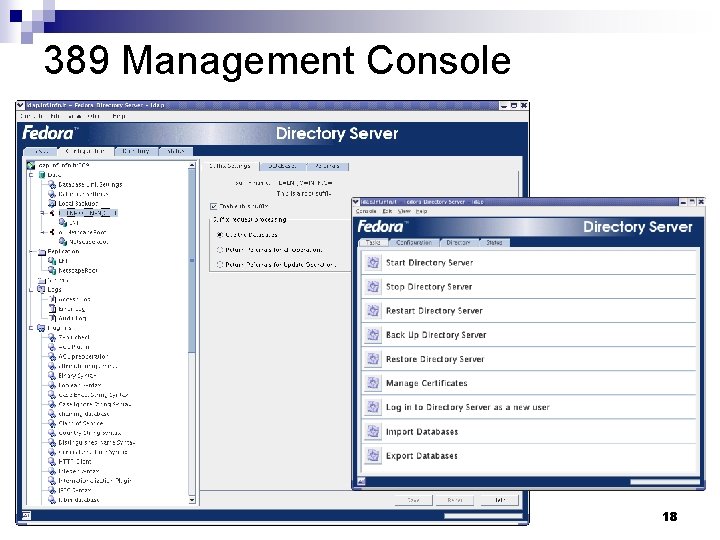Click the Audit Log document icon

click(52, 318)
